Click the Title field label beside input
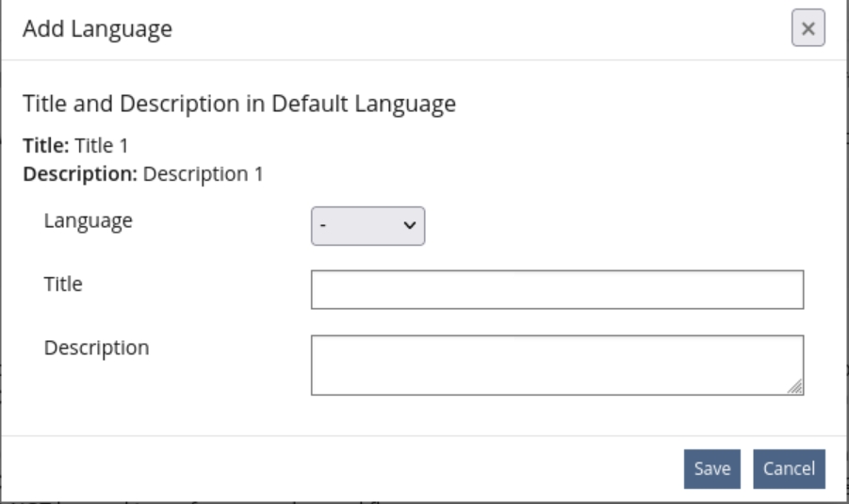This screenshot has height=504, width=849. [x=63, y=283]
